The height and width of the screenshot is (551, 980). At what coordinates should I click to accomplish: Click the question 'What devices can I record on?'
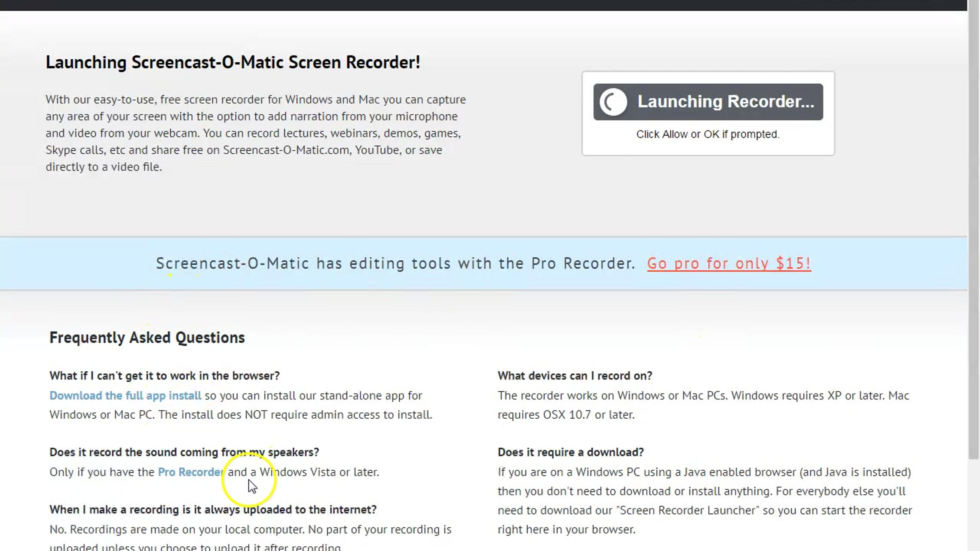click(575, 376)
